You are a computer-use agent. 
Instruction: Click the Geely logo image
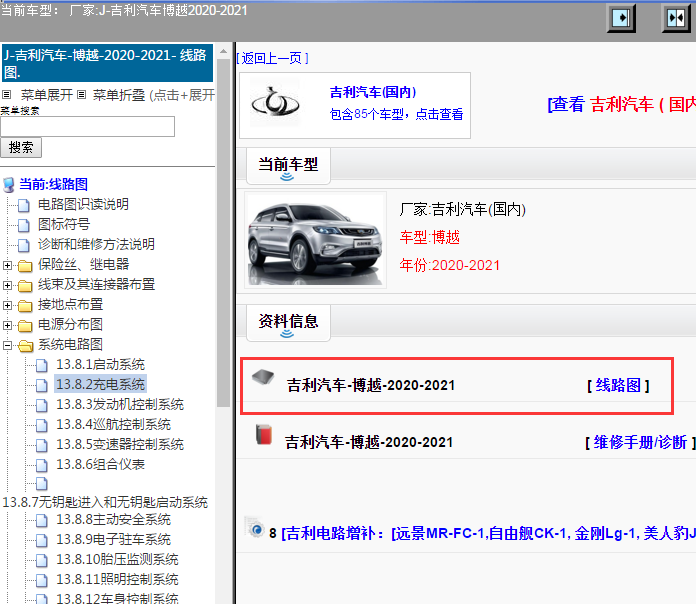[x=275, y=103]
